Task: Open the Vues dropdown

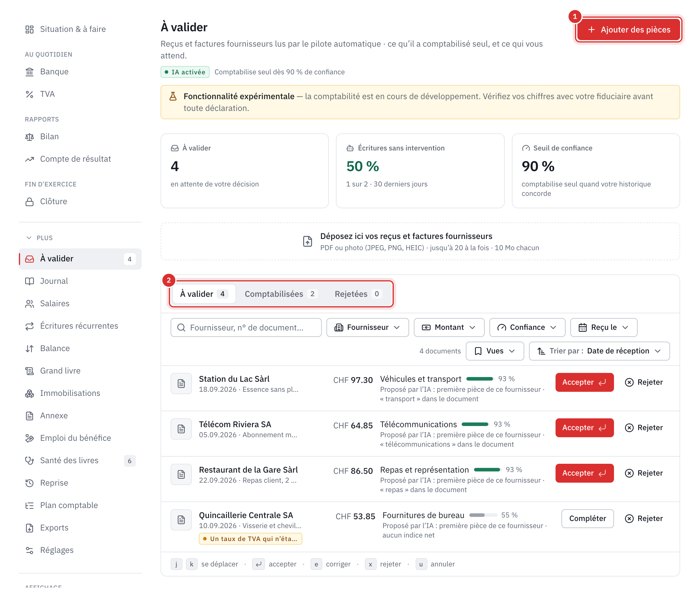Action: tap(495, 351)
